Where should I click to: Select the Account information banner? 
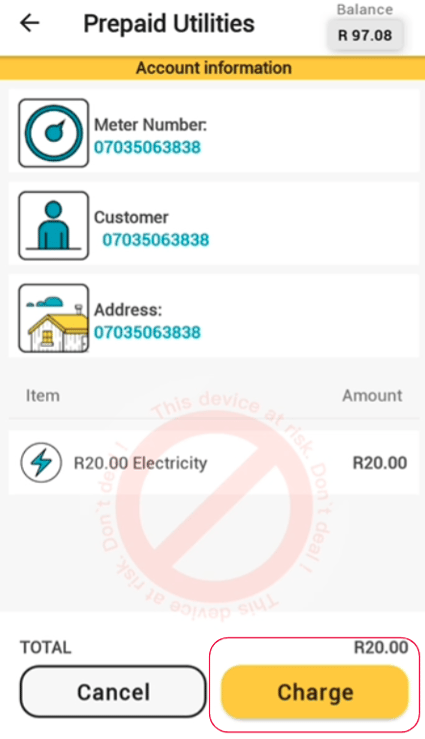point(212,68)
